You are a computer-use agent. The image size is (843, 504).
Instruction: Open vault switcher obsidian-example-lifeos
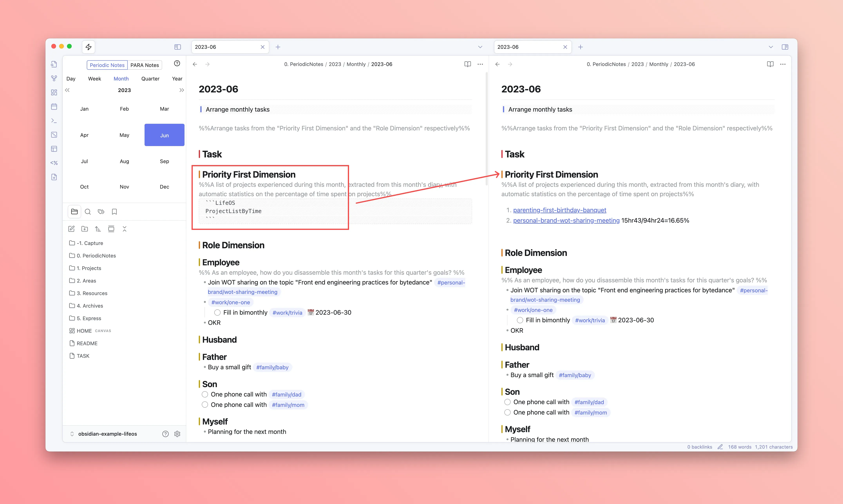(x=107, y=434)
